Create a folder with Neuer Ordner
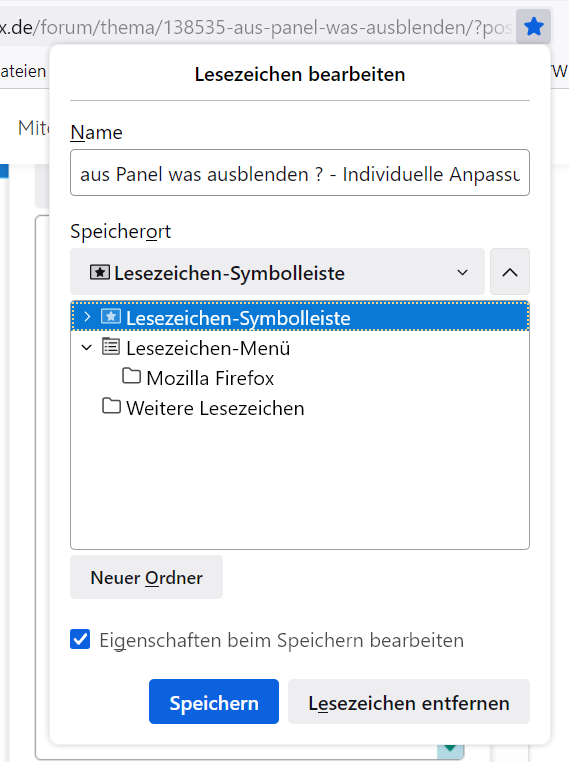The height and width of the screenshot is (762, 569). pyautogui.click(x=146, y=577)
